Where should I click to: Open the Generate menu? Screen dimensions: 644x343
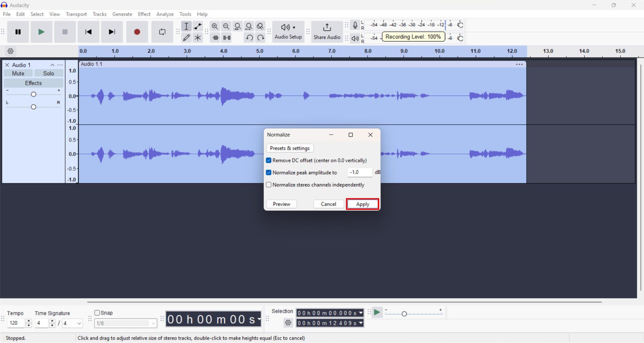(x=122, y=14)
